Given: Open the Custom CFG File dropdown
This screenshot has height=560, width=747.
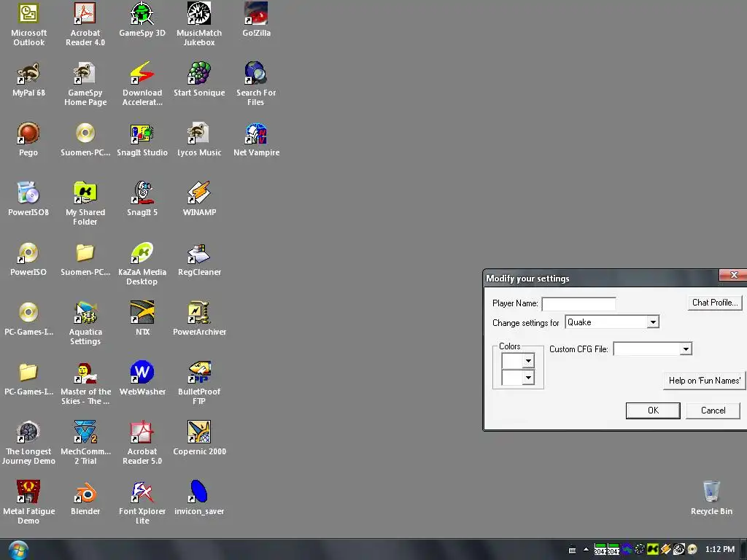Looking at the screenshot, I should pos(686,349).
